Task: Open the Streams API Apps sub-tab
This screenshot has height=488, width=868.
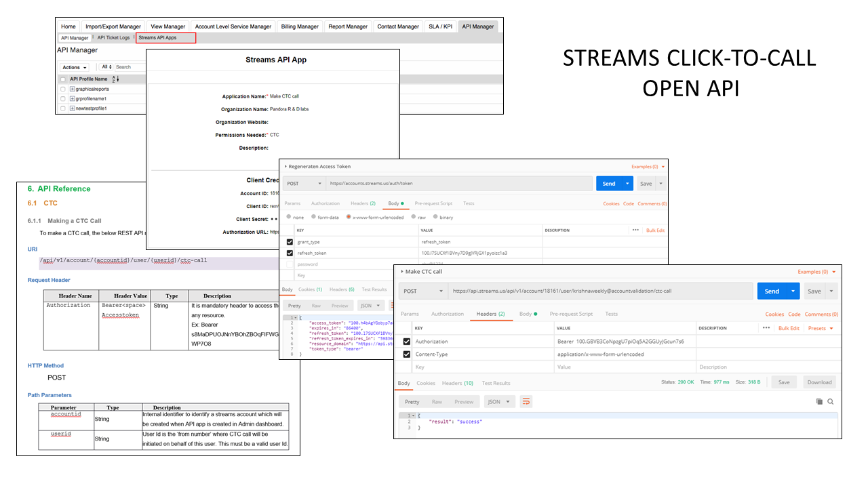Action: (166, 38)
